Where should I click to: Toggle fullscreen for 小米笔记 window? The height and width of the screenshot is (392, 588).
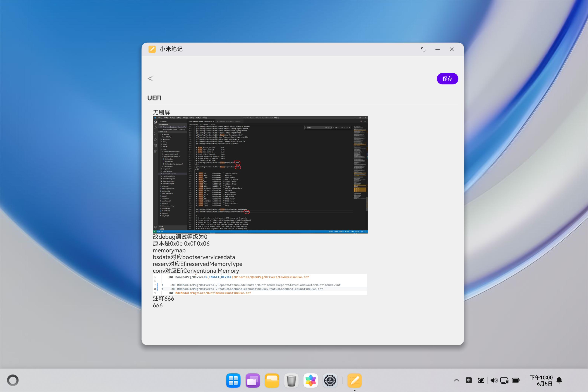tap(423, 49)
